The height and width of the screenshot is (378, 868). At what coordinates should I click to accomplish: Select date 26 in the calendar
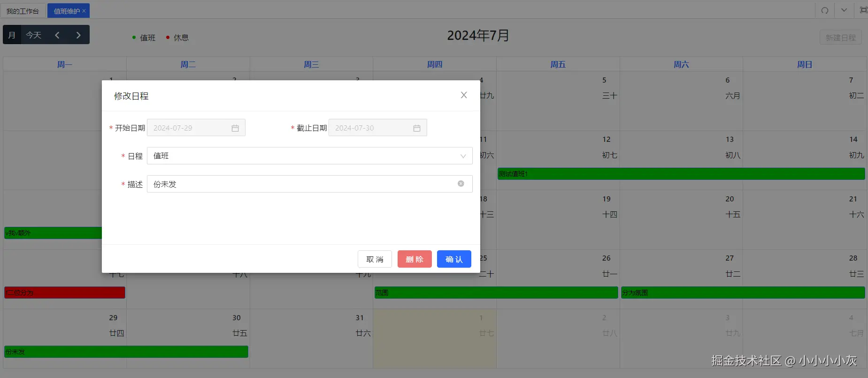607,258
